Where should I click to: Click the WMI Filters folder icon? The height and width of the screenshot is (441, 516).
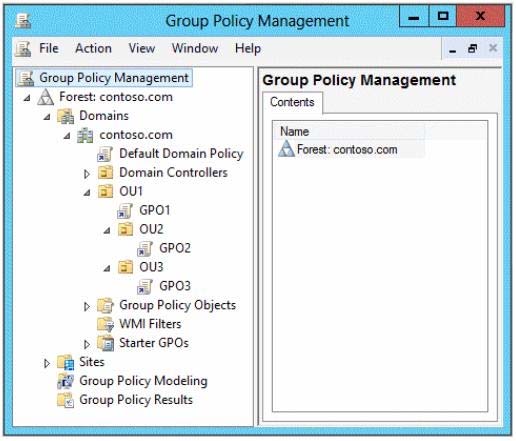[x=106, y=324]
